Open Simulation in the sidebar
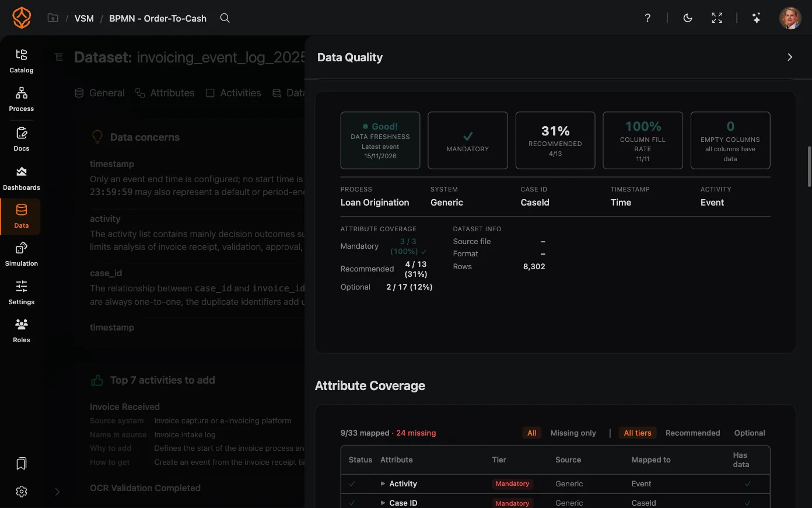This screenshot has height=508, width=812. pyautogui.click(x=22, y=254)
